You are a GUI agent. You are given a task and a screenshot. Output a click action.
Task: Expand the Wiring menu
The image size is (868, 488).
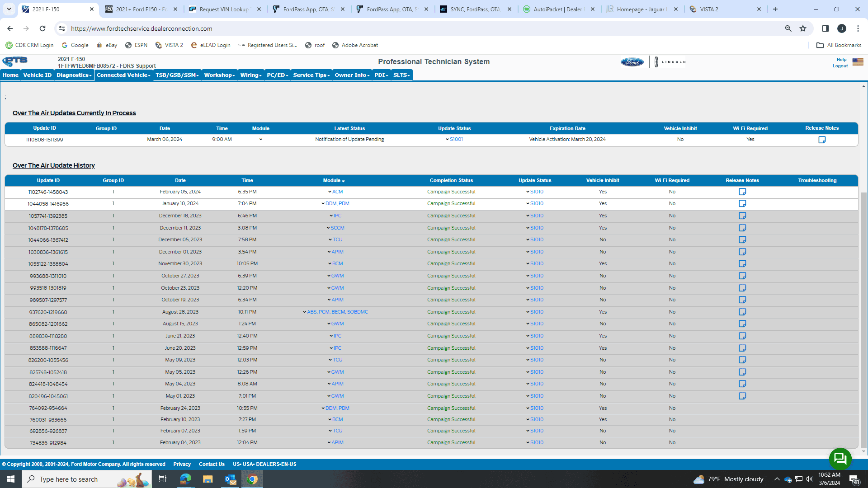[x=251, y=75]
